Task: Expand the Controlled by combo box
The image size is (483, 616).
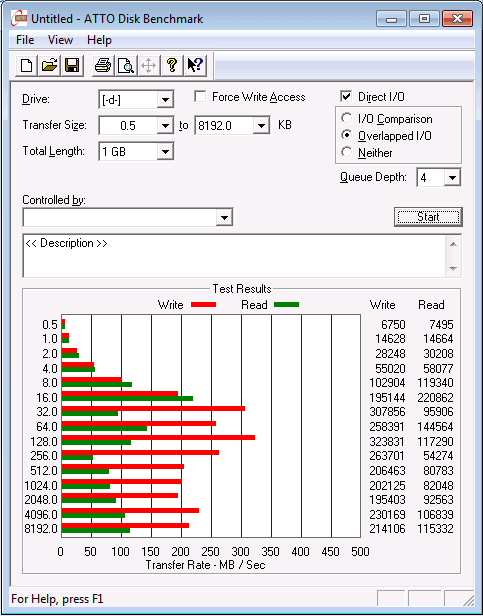Action: pyautogui.click(x=224, y=217)
